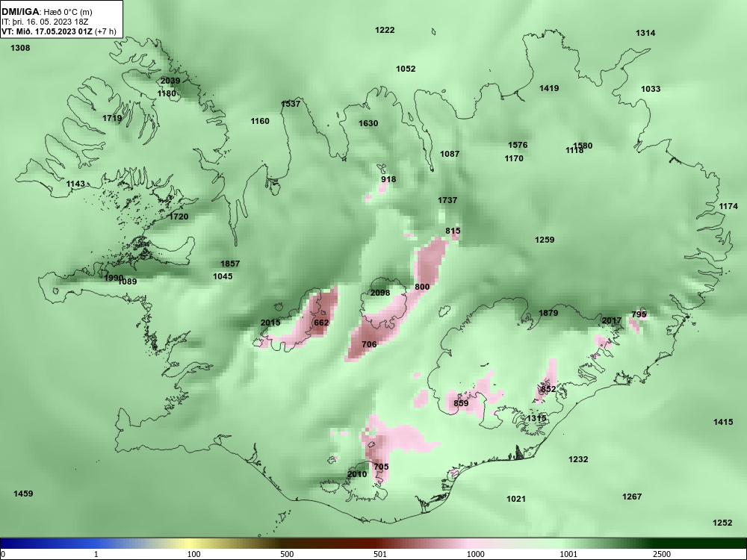This screenshot has width=747, height=560.
Task: Select the 1052 map label
Action: click(406, 69)
